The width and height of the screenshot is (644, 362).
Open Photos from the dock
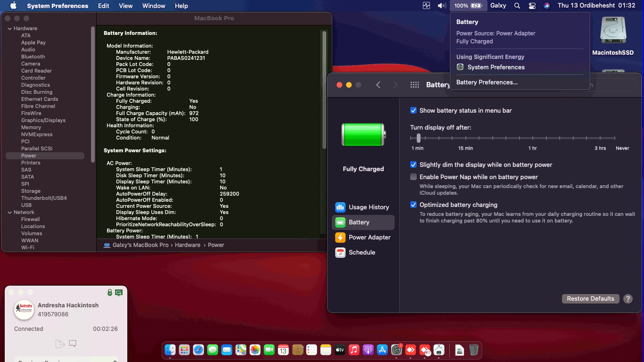pyautogui.click(x=255, y=350)
